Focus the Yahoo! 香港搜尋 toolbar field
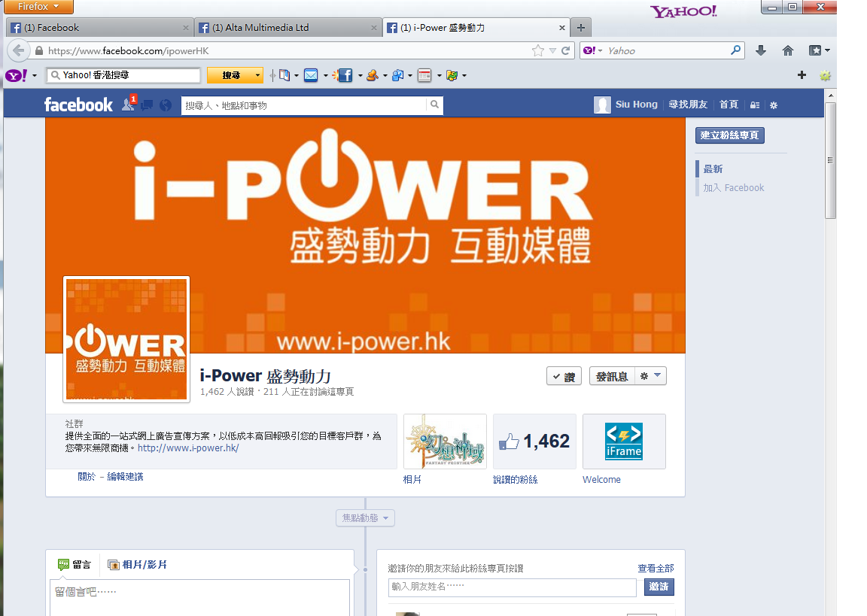 pyautogui.click(x=124, y=75)
